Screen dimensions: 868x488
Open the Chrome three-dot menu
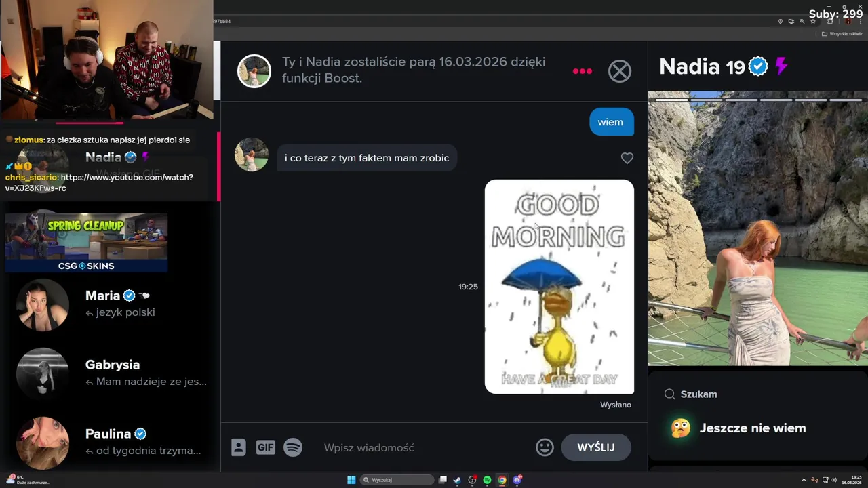point(861,22)
